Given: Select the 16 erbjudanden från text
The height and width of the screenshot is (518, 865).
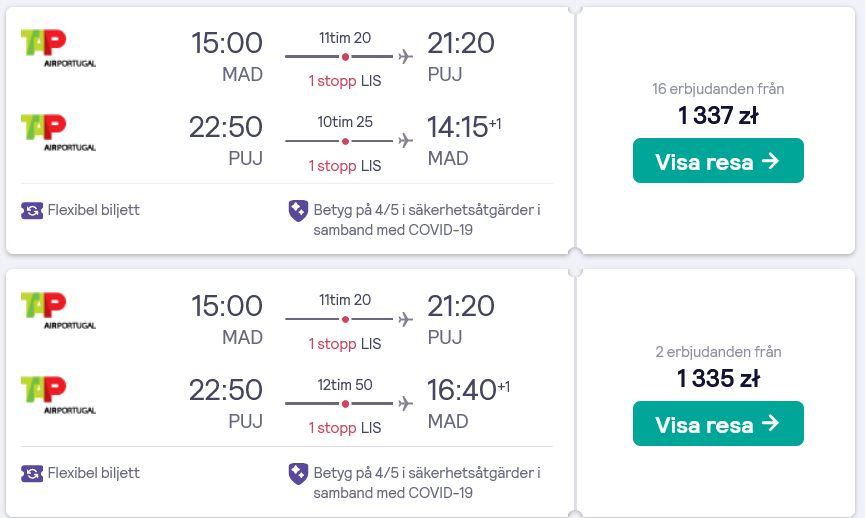Looking at the screenshot, I should (x=718, y=89).
